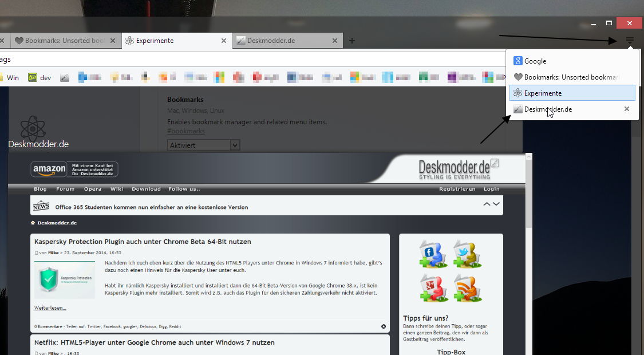Image resolution: width=644 pixels, height=355 pixels.
Task: Close Deskmodder.de entry in tab menu
Action: tap(627, 109)
